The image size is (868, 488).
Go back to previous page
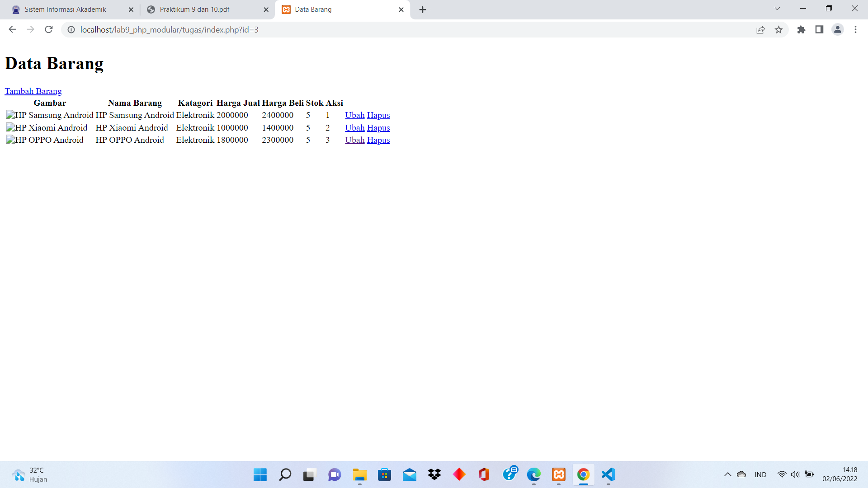[x=12, y=29]
